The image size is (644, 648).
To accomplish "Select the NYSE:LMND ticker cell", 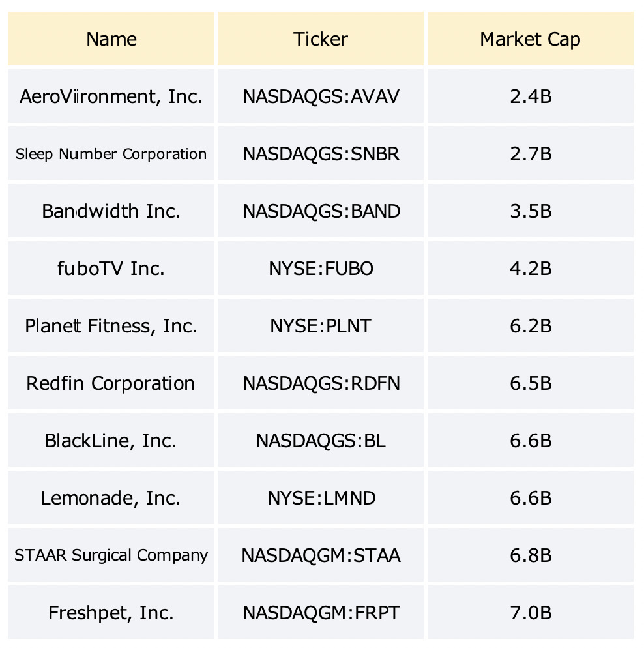I will coord(321,497).
